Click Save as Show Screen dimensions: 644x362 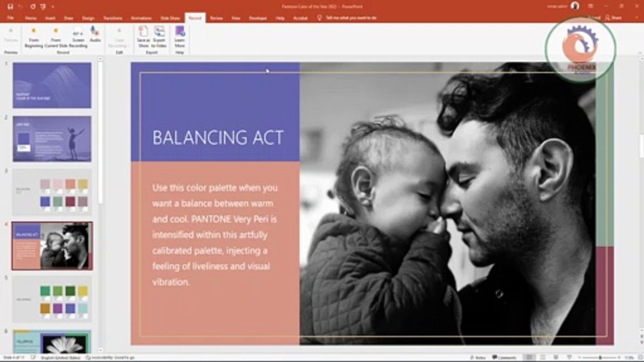pyautogui.click(x=143, y=37)
